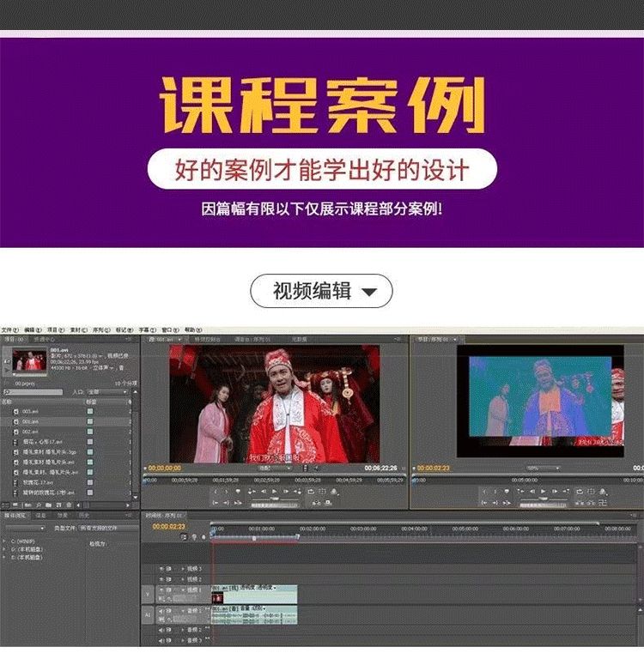Click the Source monitor timecode 00:00:00:00
The height and width of the screenshot is (665, 644).
click(x=164, y=468)
